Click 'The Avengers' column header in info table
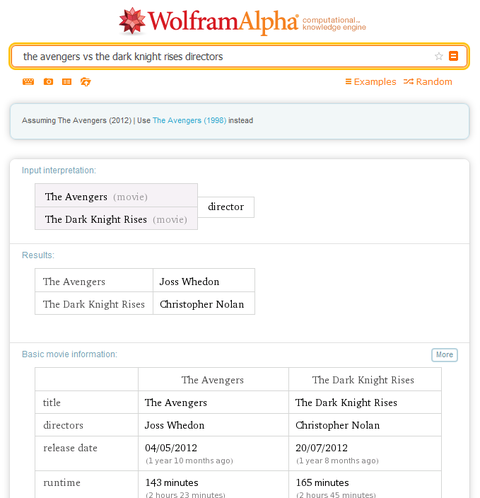Screen dimensions: 480x498 pyautogui.click(x=213, y=380)
